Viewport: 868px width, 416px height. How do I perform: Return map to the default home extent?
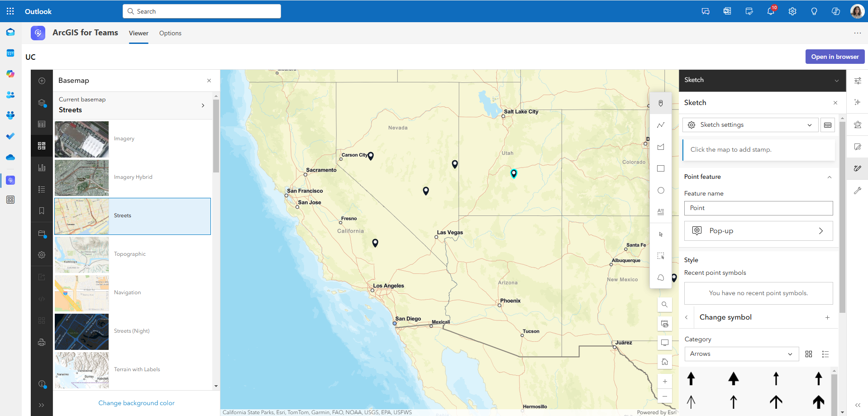click(x=665, y=362)
